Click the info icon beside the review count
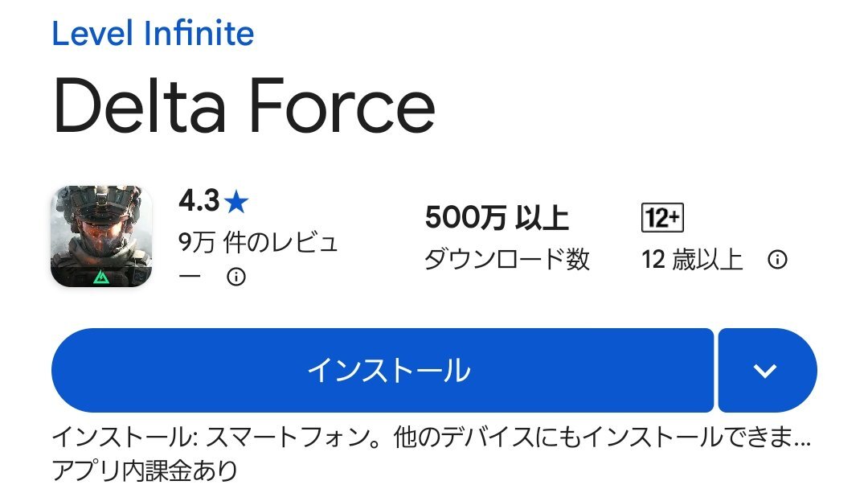868x489 pixels. 235,277
